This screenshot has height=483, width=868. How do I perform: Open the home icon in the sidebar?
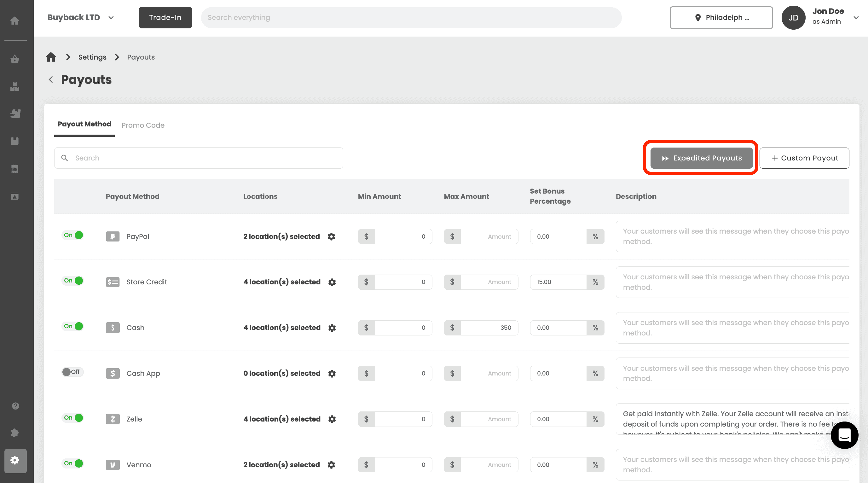[x=15, y=21]
